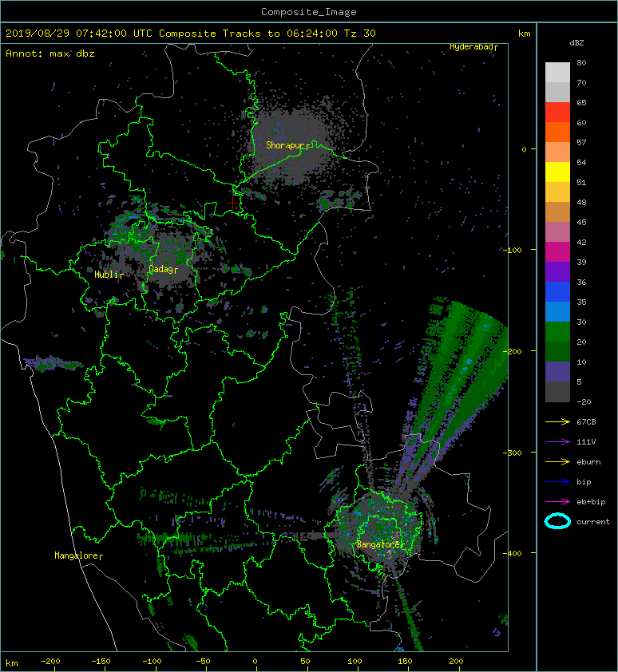The width and height of the screenshot is (618, 672).
Task: Click the Gadag city label
Action: [163, 269]
